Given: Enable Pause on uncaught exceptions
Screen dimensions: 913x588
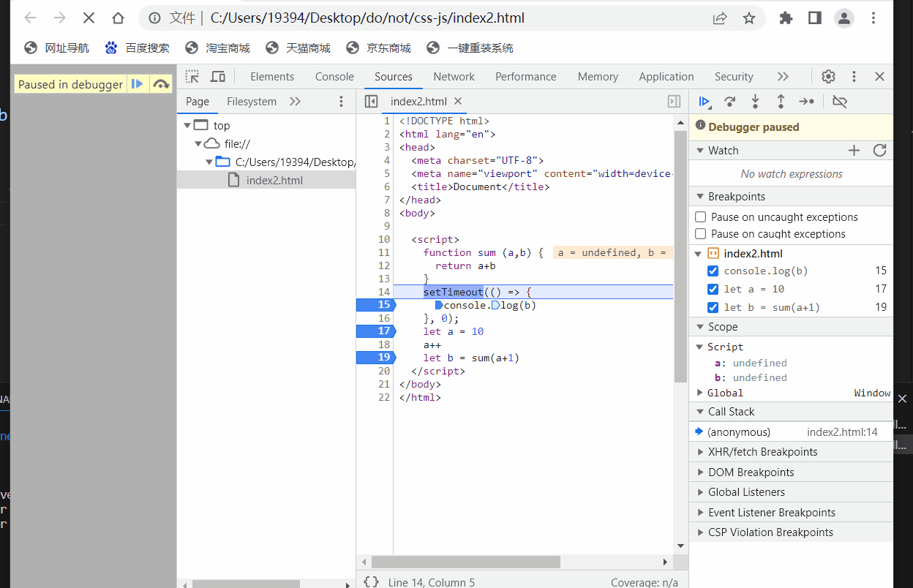Looking at the screenshot, I should [701, 217].
